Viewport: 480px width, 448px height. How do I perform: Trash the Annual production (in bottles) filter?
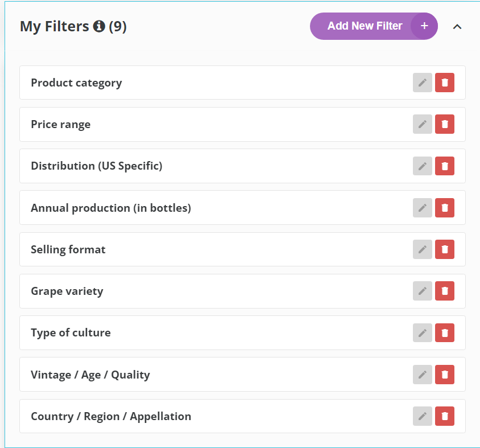click(x=445, y=208)
